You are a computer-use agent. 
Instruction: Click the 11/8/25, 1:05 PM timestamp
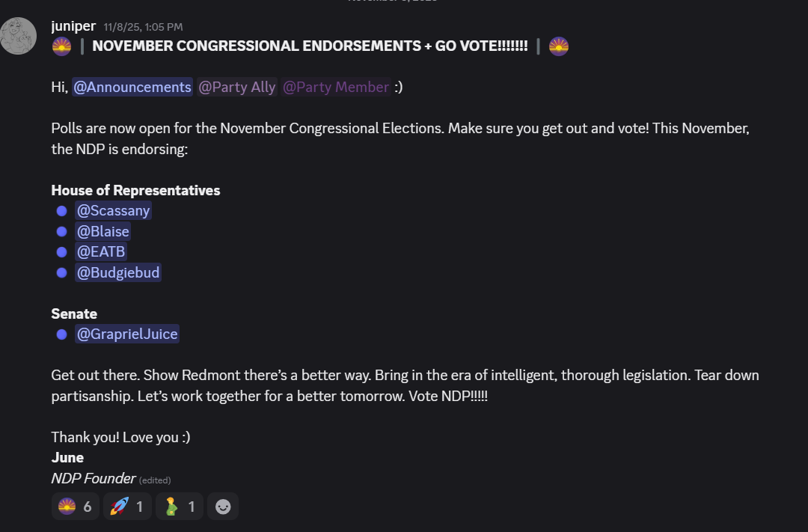point(143,27)
